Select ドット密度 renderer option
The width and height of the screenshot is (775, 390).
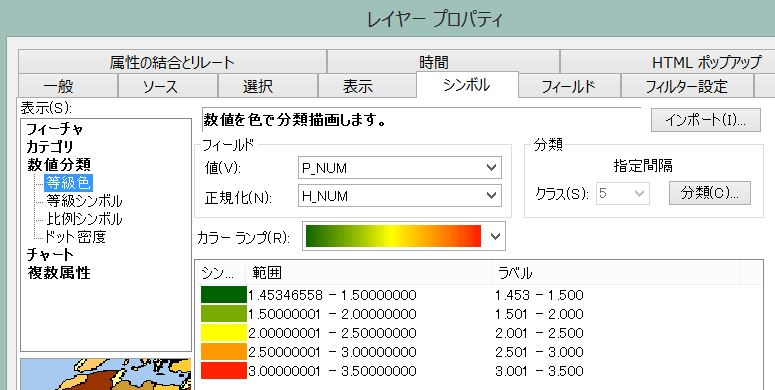pos(75,237)
